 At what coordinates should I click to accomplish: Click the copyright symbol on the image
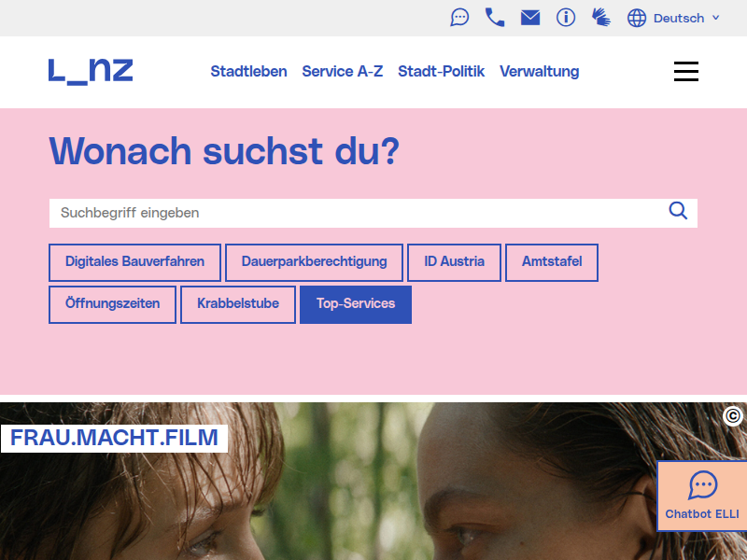tap(733, 416)
